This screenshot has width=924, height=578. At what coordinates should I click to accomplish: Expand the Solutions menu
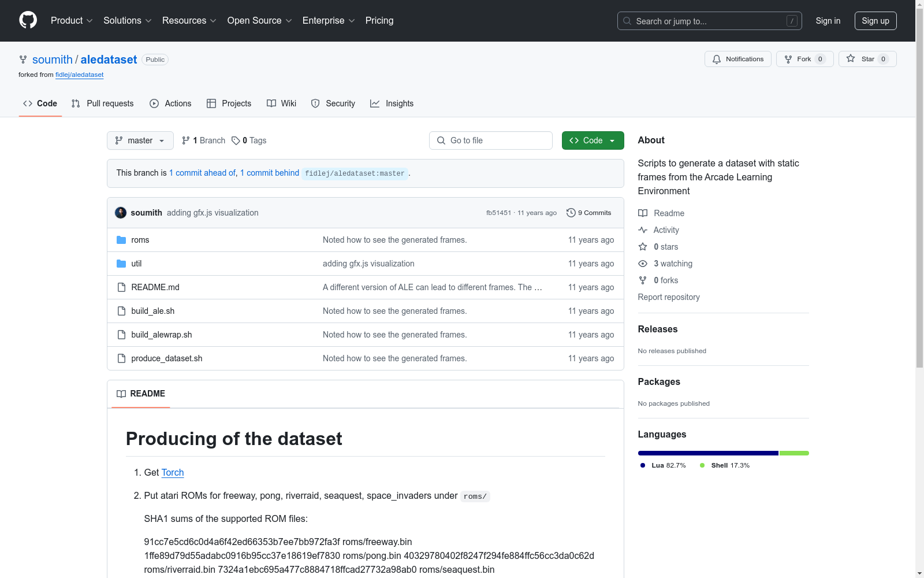128,21
